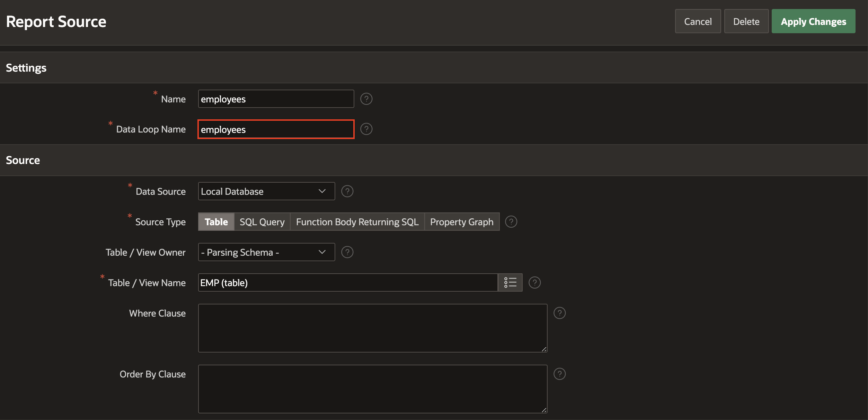This screenshot has height=420, width=868.
Task: Show help for Source Type
Action: click(511, 222)
